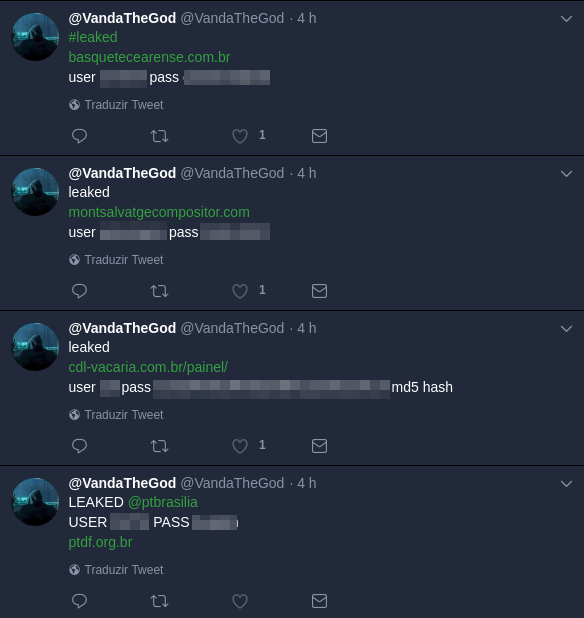
Task: Retweet the cdl-vacaria md5 hash tweet
Action: click(x=159, y=446)
